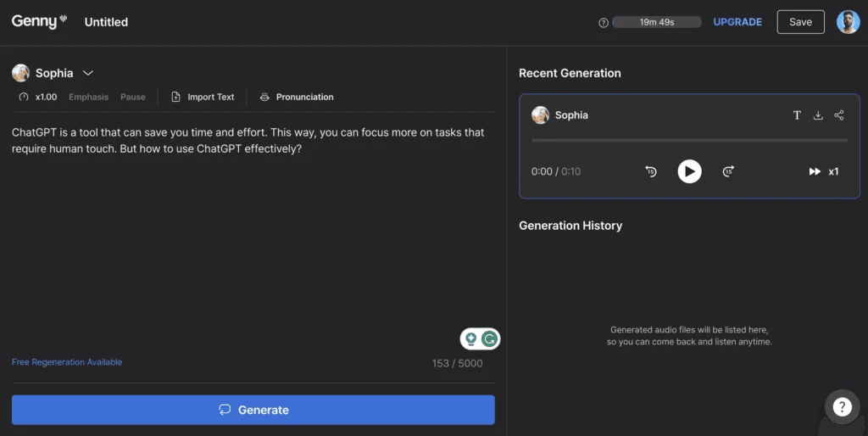This screenshot has width=868, height=436.
Task: Show text of recent generation (T icon)
Action: (x=797, y=115)
